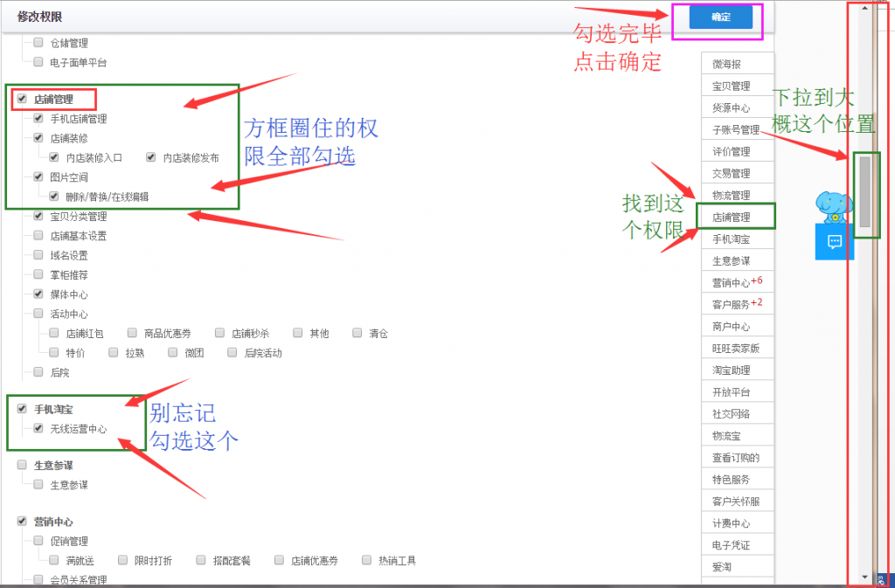This screenshot has height=588, width=895.
Task: Uncheck the 手机淘宝 parent checkbox
Action: [x=22, y=408]
